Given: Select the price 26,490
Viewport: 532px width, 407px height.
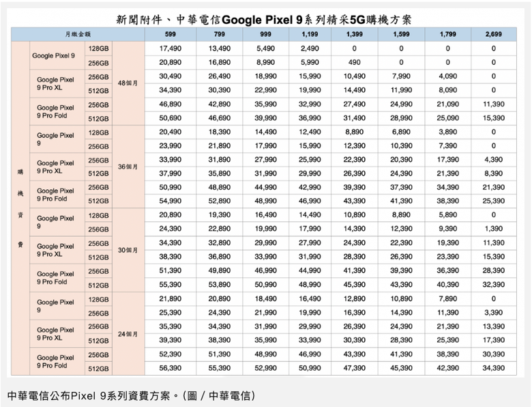Looking at the screenshot, I should coord(219,76).
